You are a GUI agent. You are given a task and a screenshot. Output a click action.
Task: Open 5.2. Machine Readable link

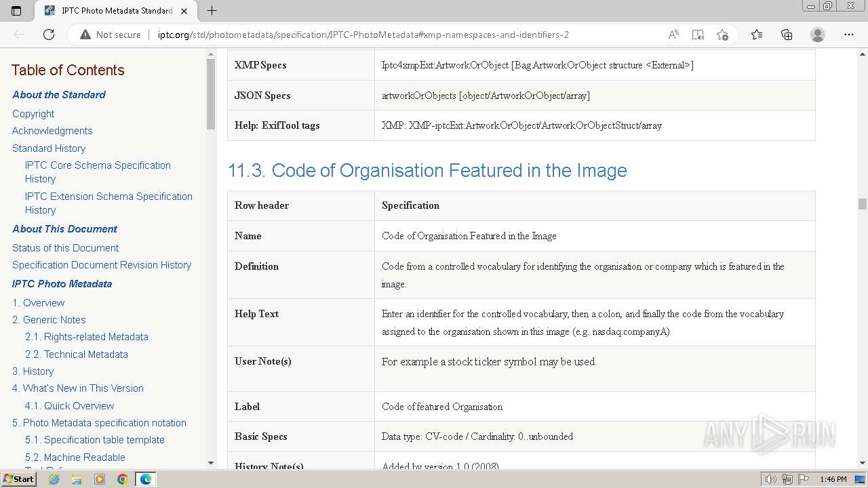point(75,457)
